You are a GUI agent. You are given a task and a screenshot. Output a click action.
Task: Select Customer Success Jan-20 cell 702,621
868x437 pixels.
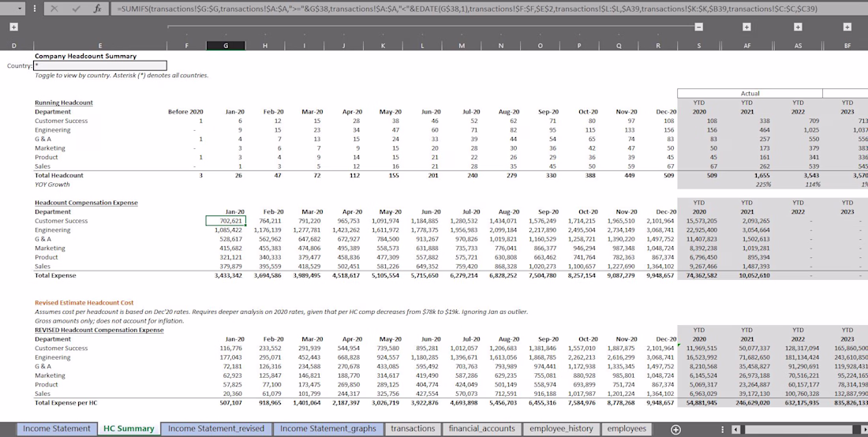point(226,221)
